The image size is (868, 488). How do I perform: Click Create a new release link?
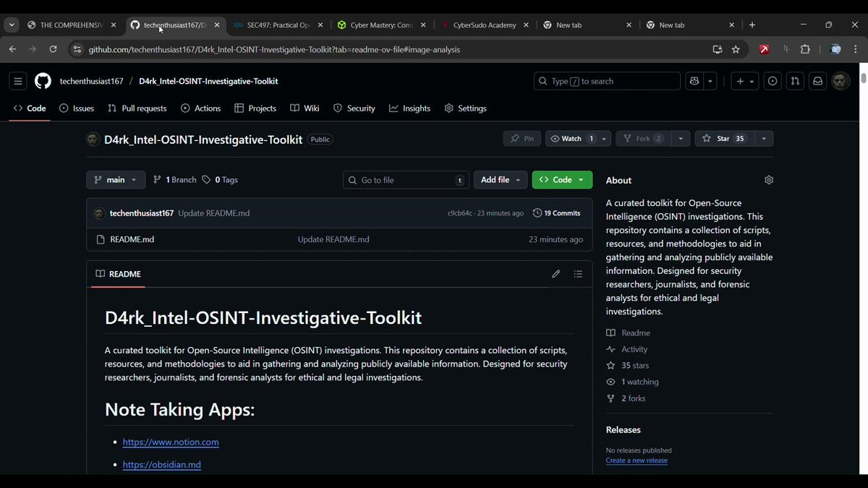637,461
